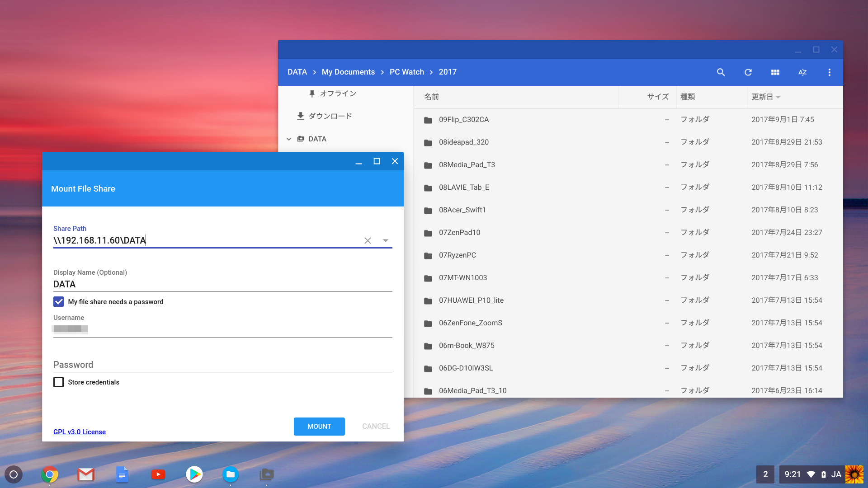Screen dimensions: 868x488
Task: Go to My Documents breadcrumb
Action: (348, 72)
